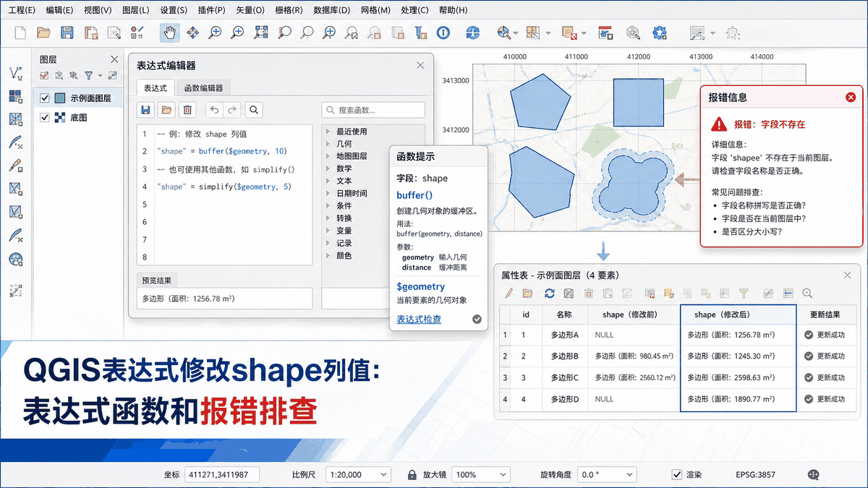Open the 比例尺 scale dropdown
The image size is (868, 488).
point(359,475)
